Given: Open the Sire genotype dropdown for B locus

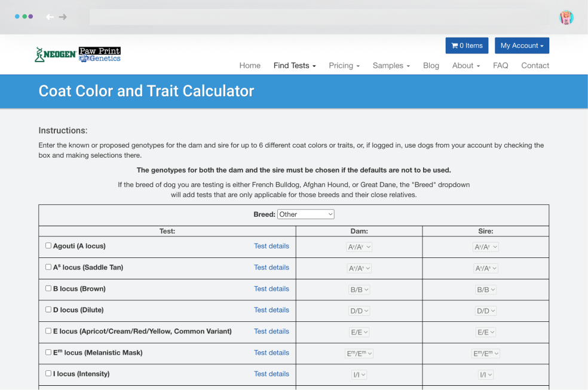Looking at the screenshot, I should click(x=486, y=290).
